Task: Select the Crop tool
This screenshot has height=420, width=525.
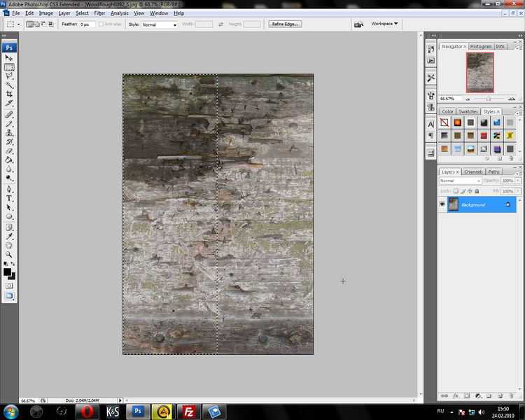Action: (x=9, y=94)
